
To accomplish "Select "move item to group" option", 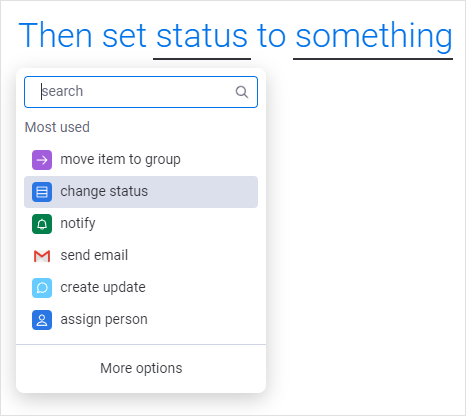I will (141, 160).
